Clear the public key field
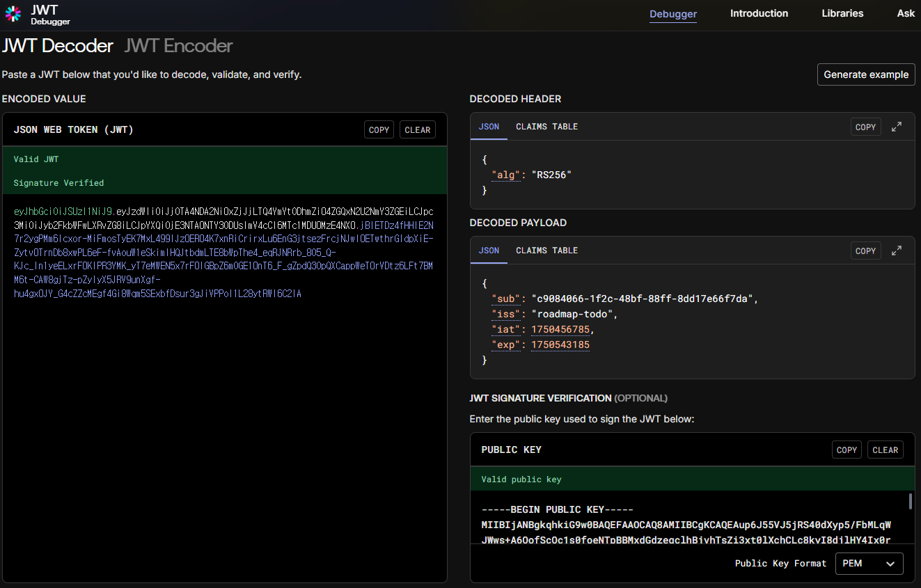Screen dimensions: 921x588 (x=885, y=450)
